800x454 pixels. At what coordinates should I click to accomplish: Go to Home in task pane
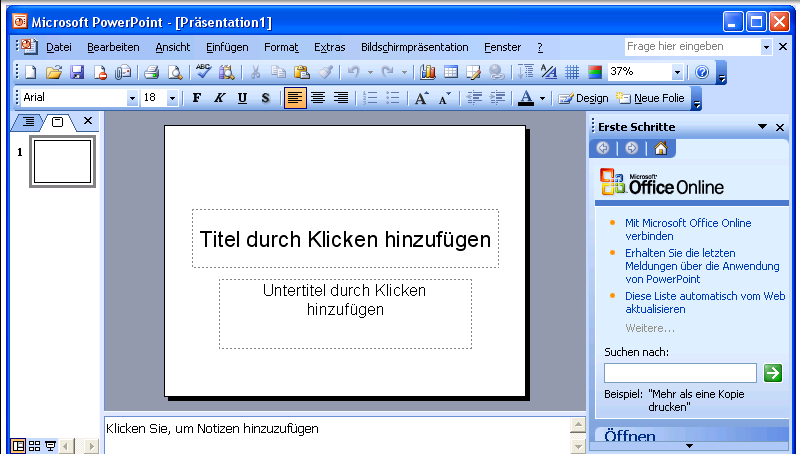point(661,148)
